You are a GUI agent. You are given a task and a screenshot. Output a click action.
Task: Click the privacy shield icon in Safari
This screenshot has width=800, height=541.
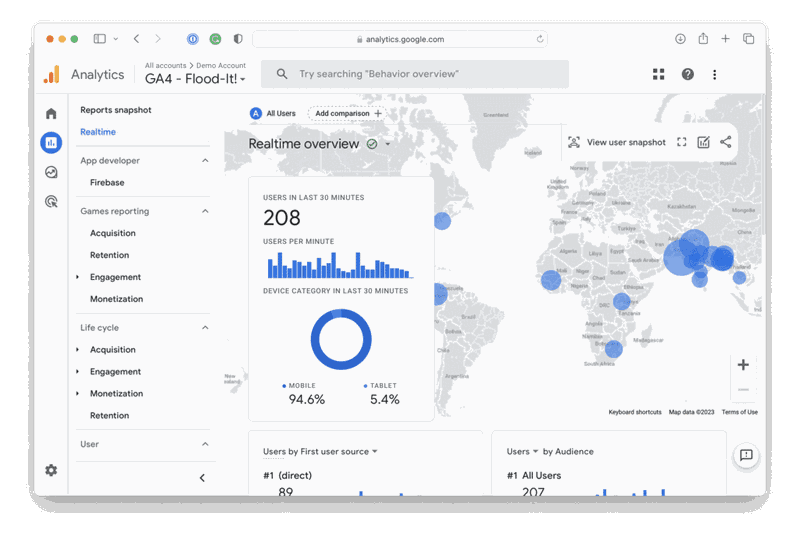pos(238,39)
